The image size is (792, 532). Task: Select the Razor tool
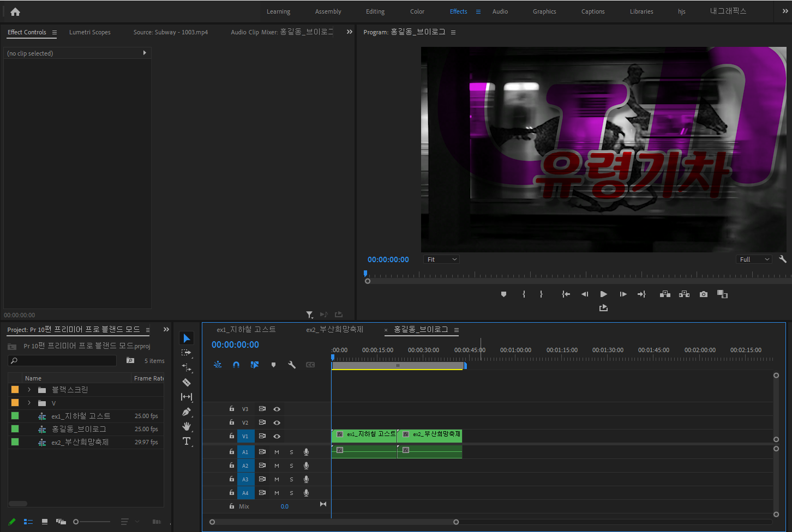tap(187, 382)
